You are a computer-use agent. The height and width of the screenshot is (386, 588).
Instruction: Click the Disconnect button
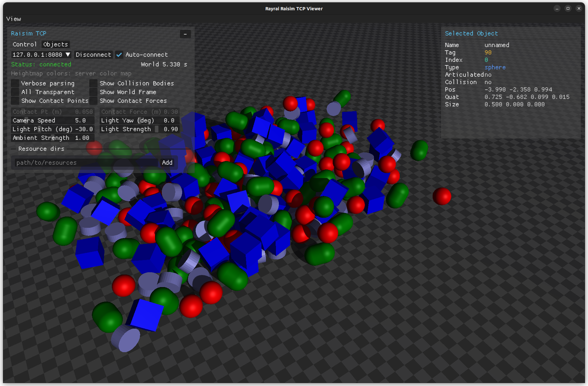point(93,55)
